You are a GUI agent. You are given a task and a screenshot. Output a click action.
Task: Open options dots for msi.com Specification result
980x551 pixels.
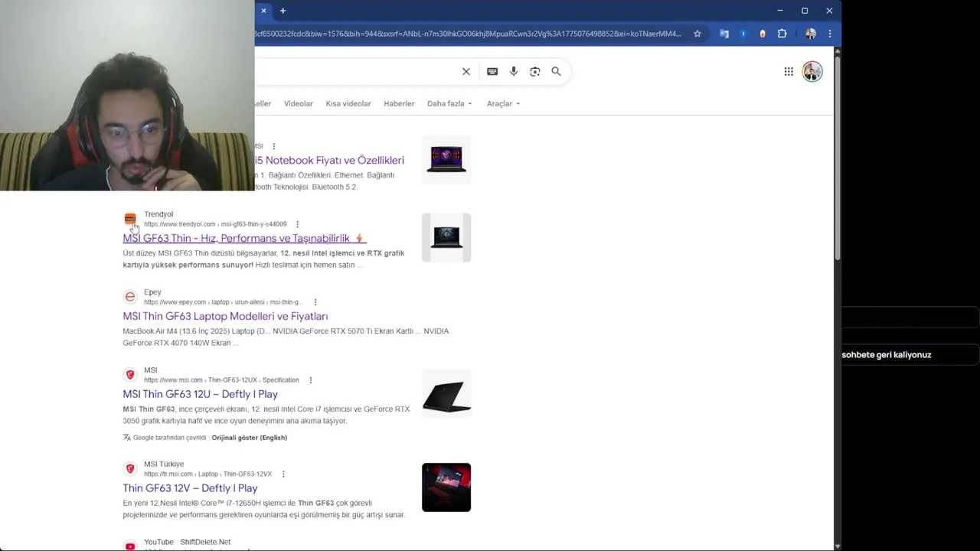310,380
